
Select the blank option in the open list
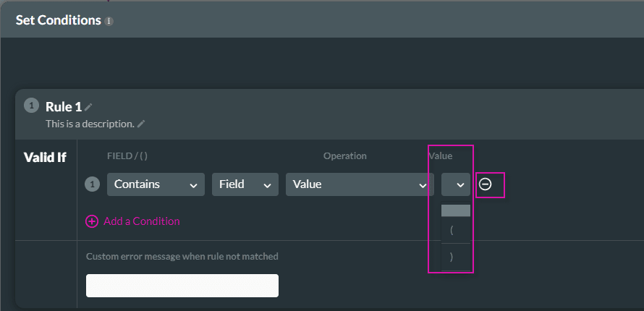[456, 210]
